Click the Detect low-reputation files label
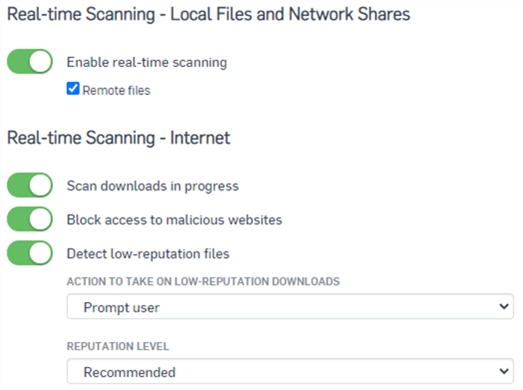The height and width of the screenshot is (390, 523). coord(148,254)
